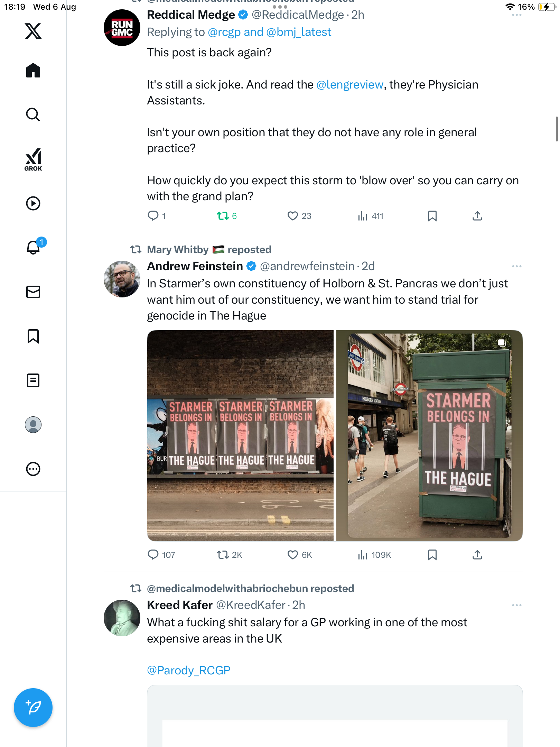The height and width of the screenshot is (747, 560).
Task: Open the Grok assistant
Action: click(33, 160)
